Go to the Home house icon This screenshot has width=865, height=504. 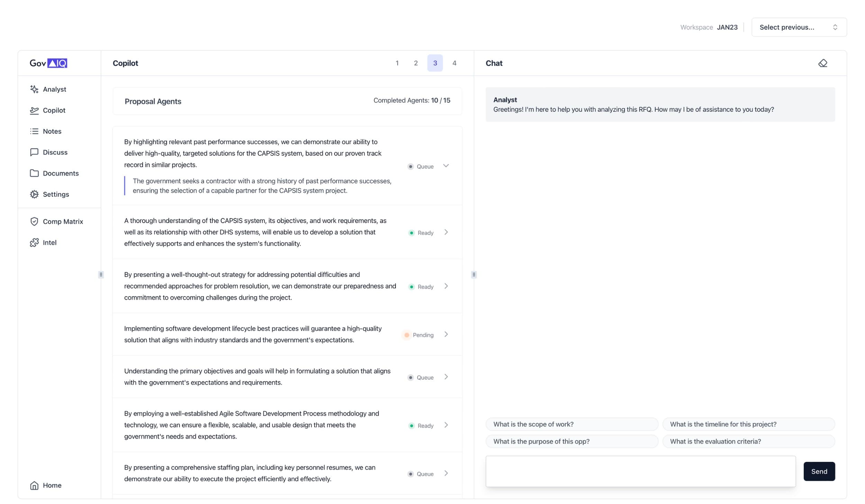pyautogui.click(x=34, y=485)
